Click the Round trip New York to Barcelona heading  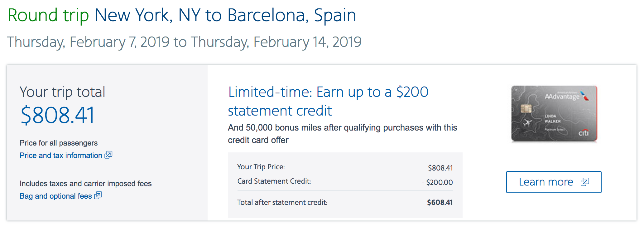pos(182,15)
